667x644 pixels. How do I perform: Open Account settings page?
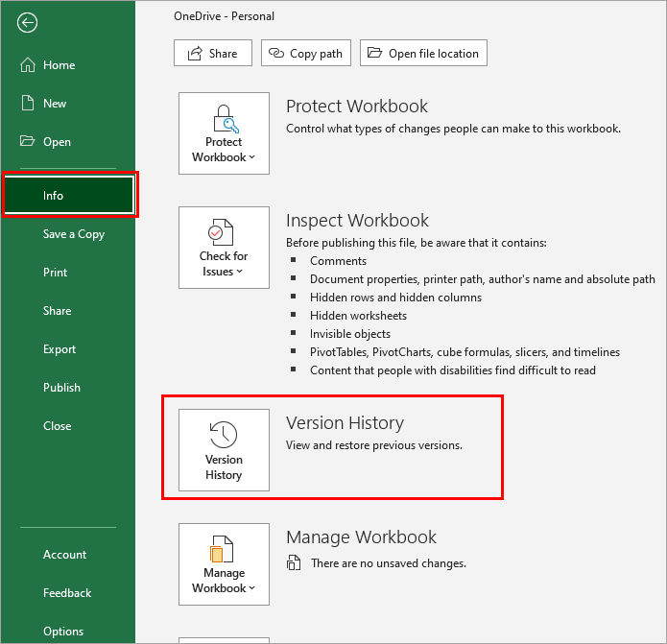pyautogui.click(x=64, y=555)
